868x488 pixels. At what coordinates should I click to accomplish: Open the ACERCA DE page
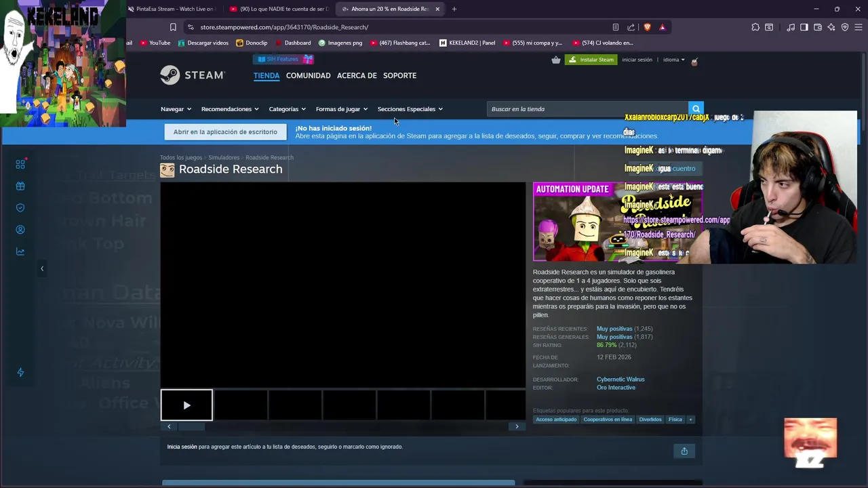coord(357,75)
